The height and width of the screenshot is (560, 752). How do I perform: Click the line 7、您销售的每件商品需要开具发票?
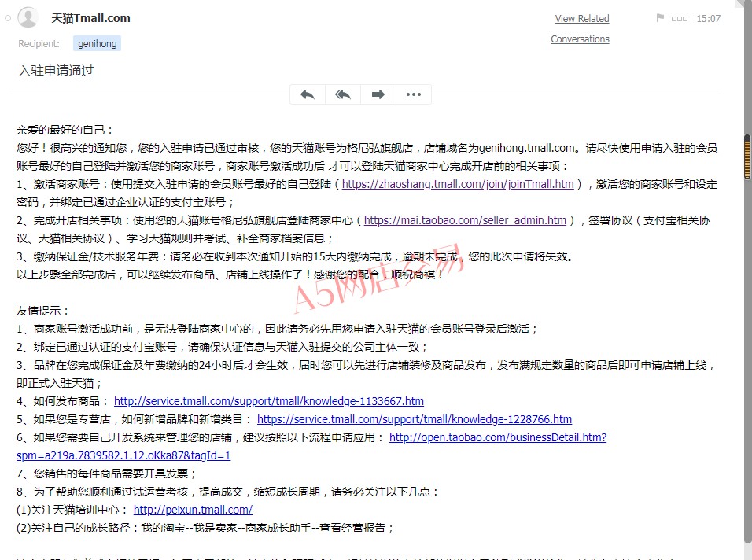[106, 473]
